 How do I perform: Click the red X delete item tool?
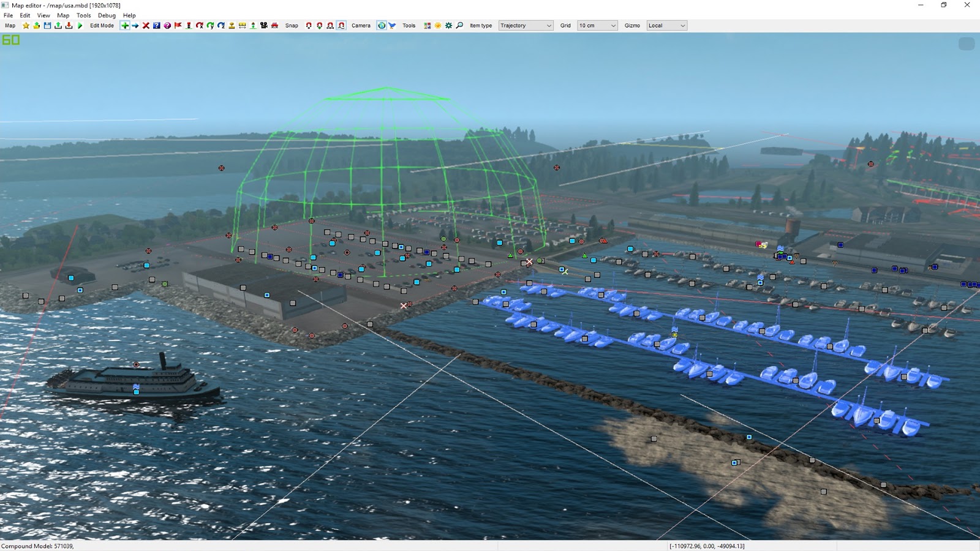(x=146, y=26)
